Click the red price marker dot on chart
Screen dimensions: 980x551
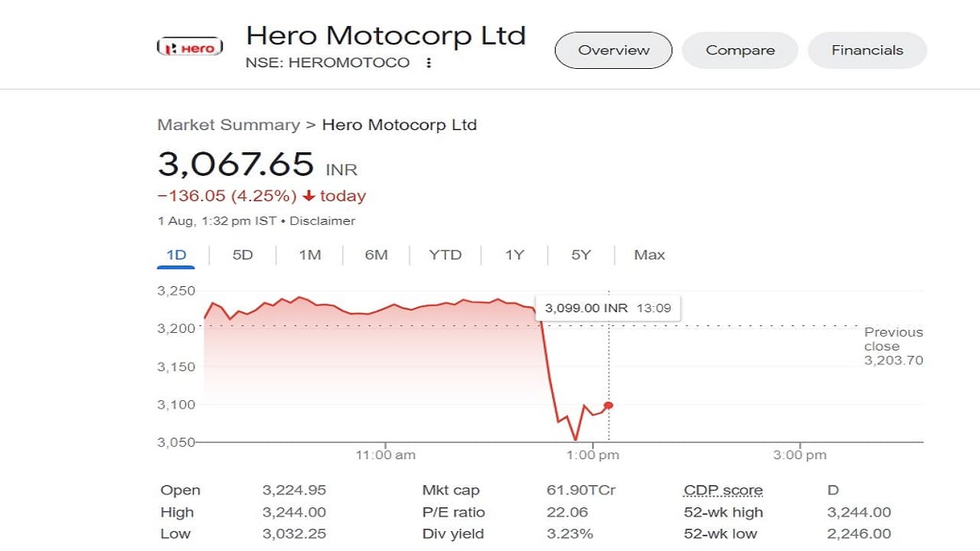point(609,406)
